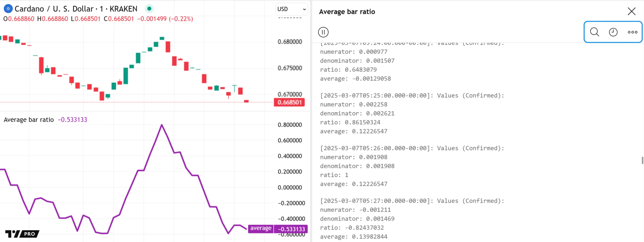Click the purple -0.533133 indicator value in legend
The height and width of the screenshot is (242, 644).
tap(72, 120)
